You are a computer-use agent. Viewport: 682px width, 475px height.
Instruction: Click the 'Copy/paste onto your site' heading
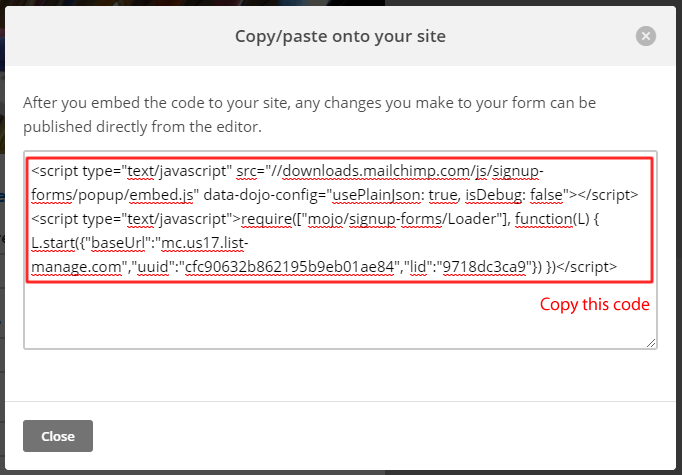340,36
